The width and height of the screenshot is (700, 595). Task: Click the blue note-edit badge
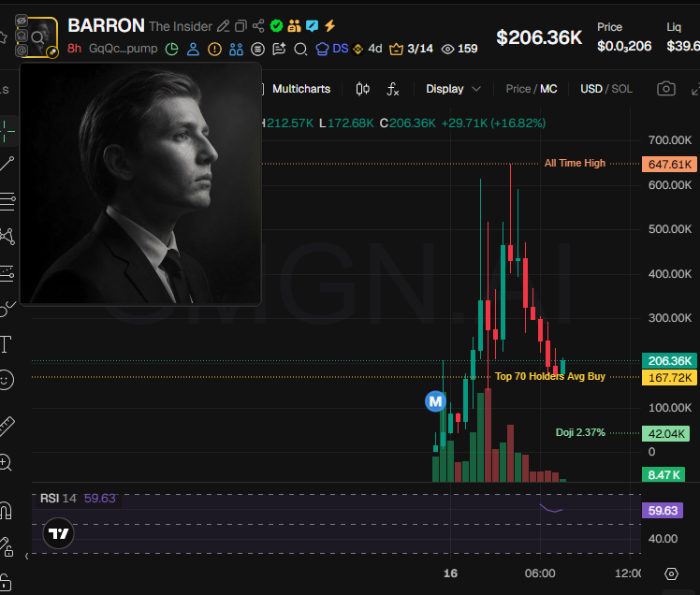click(x=312, y=26)
